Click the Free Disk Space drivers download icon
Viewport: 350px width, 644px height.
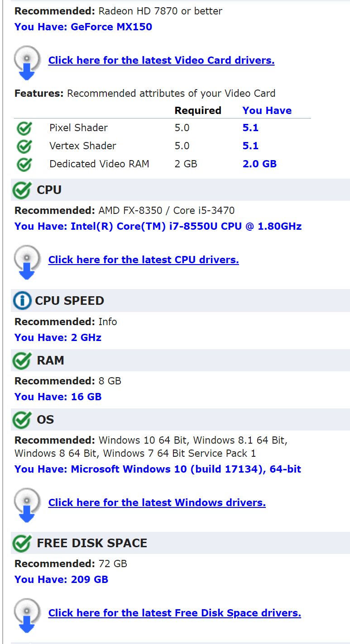(27, 615)
